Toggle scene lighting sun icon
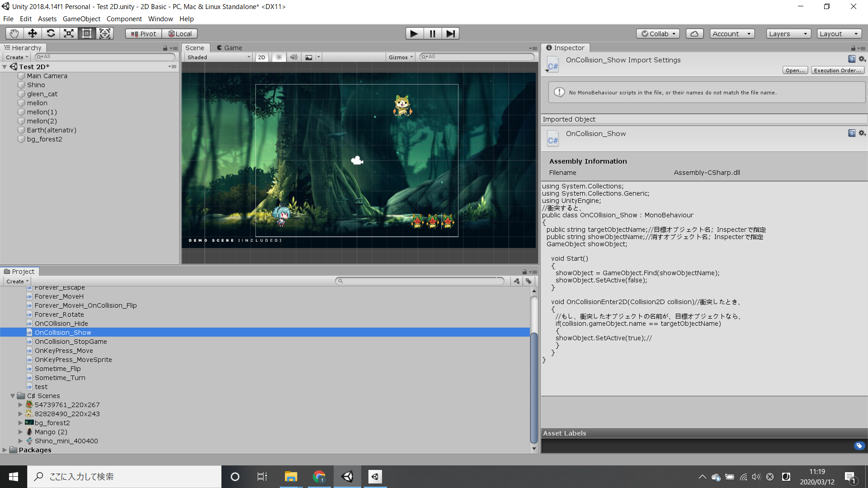 coord(279,57)
